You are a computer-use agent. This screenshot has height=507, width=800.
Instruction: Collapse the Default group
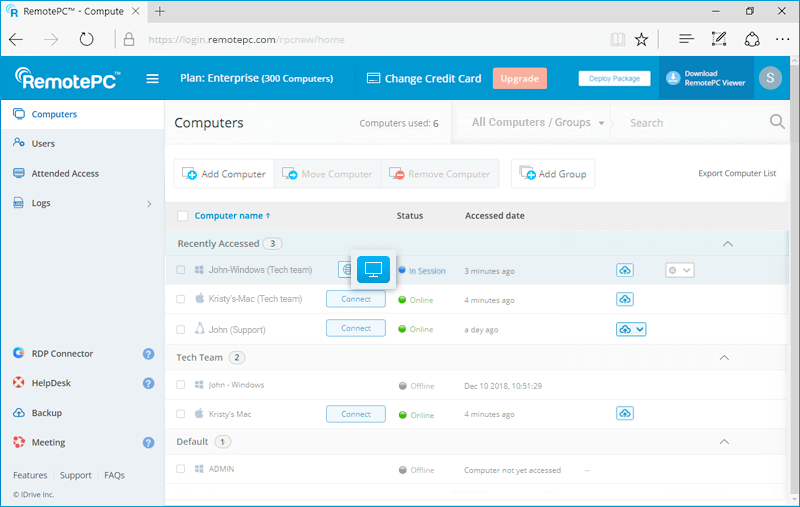(724, 442)
